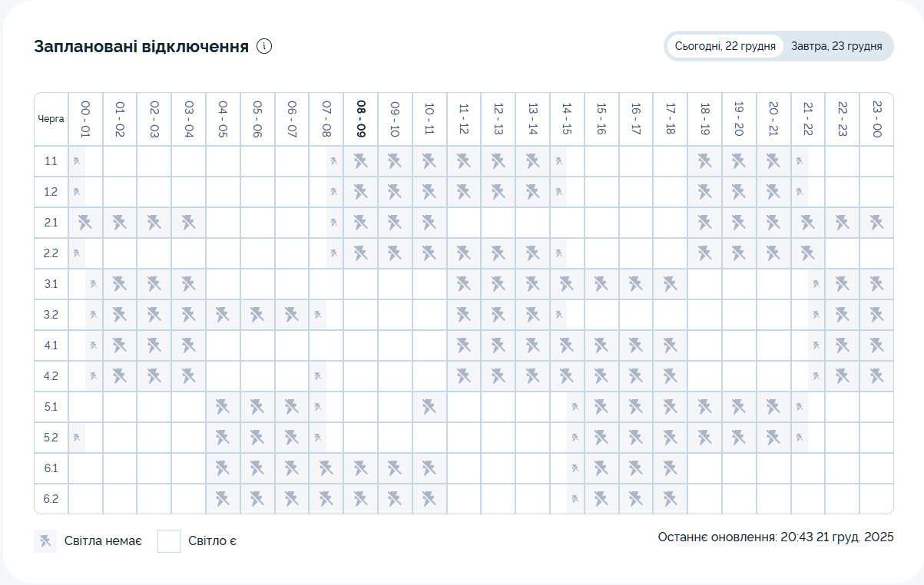924x585 pixels.
Task: Switch to Завтра, 23 грудня tab
Action: (x=836, y=46)
